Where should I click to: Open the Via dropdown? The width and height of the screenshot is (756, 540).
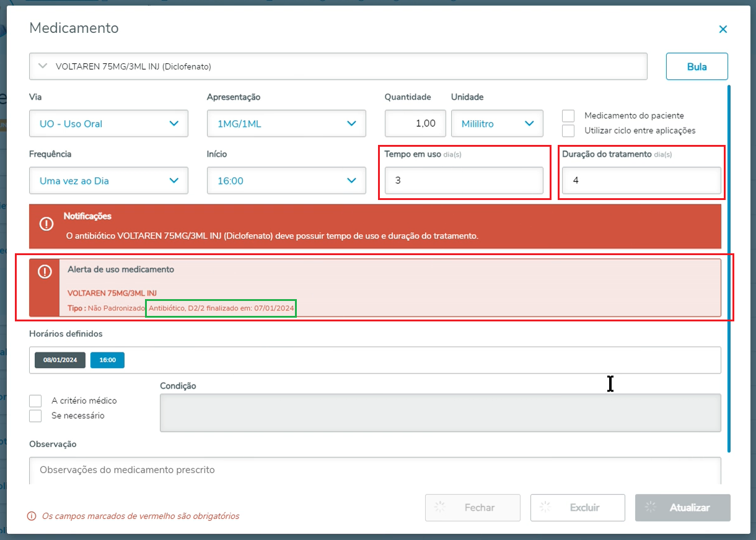click(108, 124)
